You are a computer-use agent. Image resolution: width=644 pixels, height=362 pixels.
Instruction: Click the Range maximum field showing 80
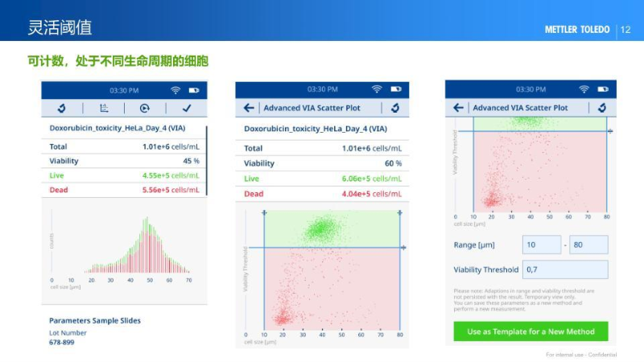point(588,245)
